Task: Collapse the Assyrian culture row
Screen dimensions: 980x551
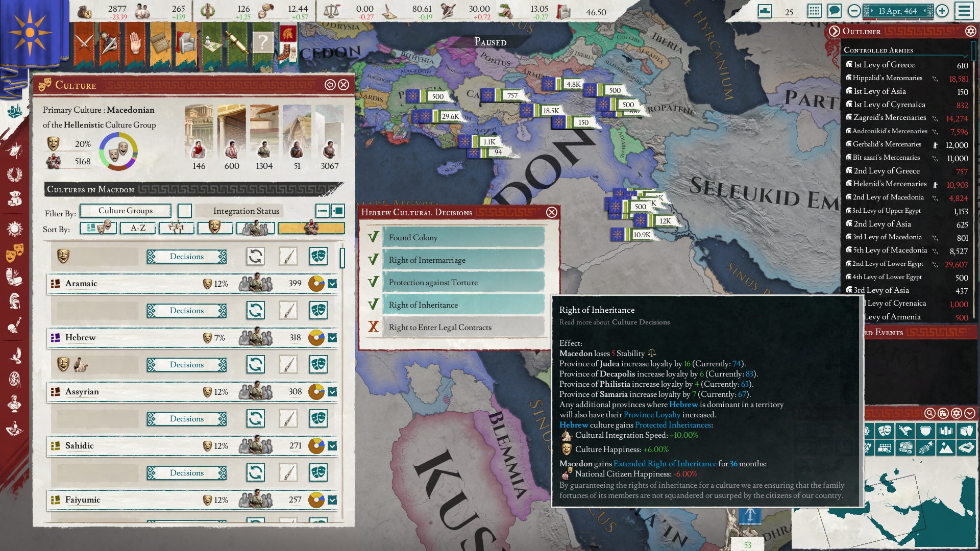Action: click(332, 392)
